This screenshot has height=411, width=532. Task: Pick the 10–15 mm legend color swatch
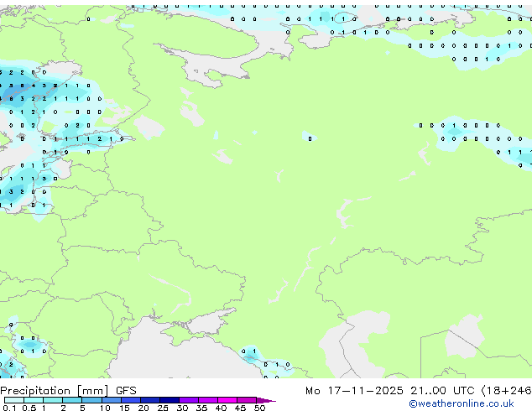click(112, 400)
